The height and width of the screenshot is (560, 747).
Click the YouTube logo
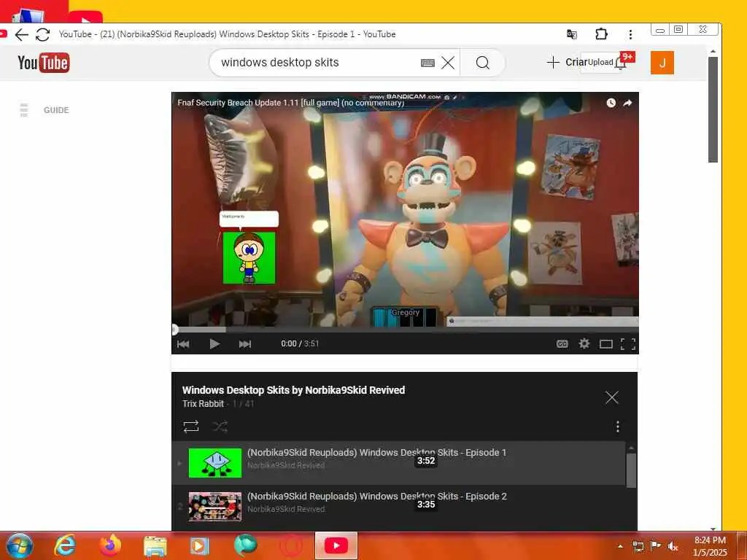pos(43,63)
